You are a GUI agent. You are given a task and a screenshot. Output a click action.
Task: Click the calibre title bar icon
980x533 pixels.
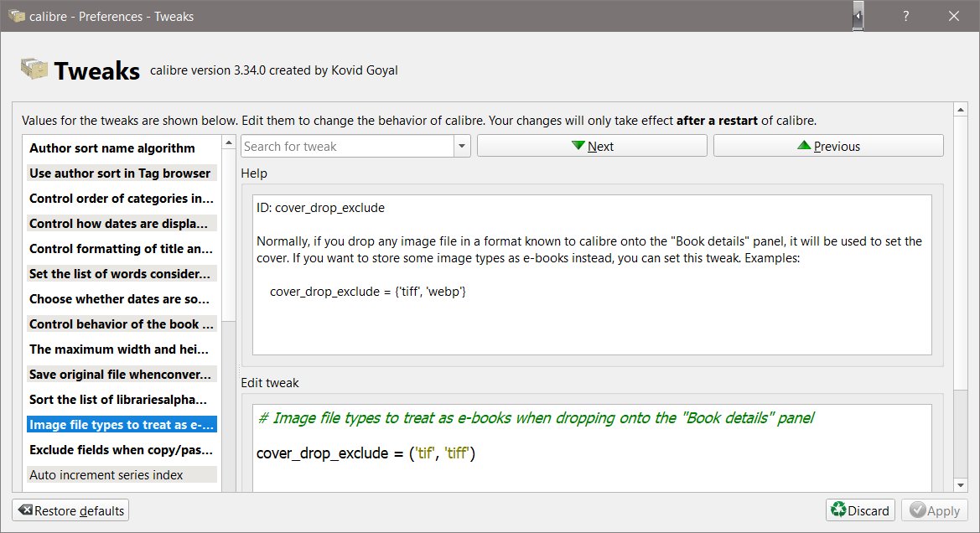[x=16, y=16]
